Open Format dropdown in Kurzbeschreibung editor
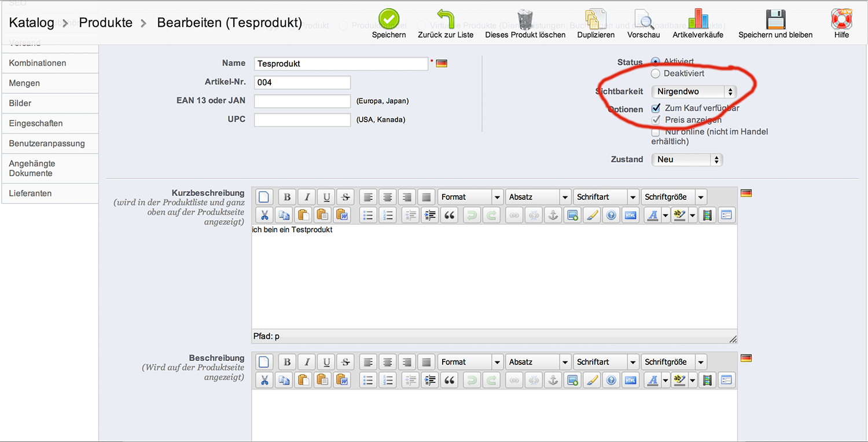The width and height of the screenshot is (868, 442). click(x=470, y=197)
